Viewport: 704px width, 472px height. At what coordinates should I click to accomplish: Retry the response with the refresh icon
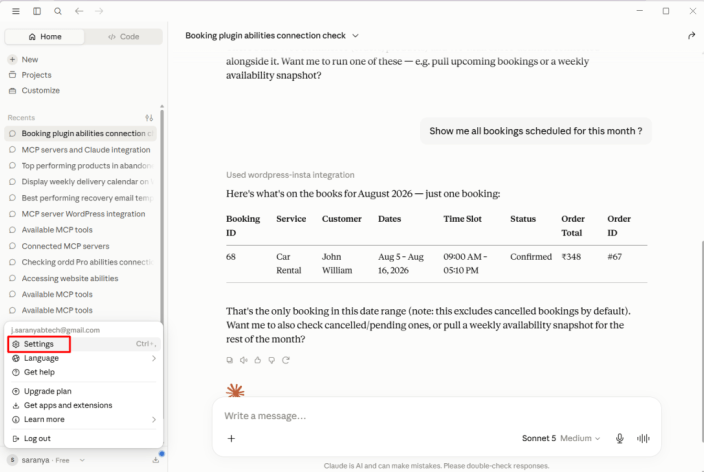286,360
